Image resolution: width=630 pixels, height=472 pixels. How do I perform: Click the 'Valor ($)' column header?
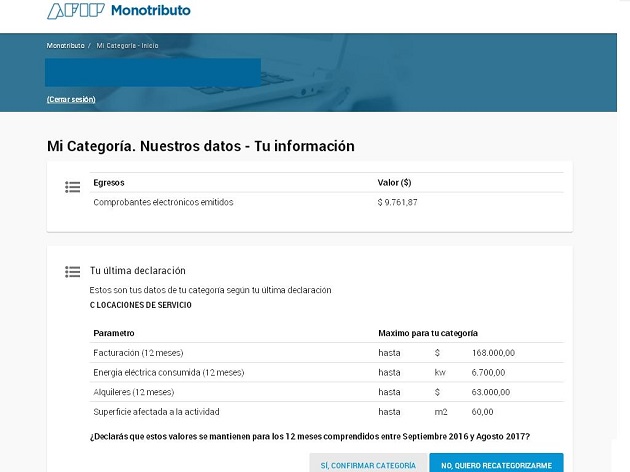pos(394,182)
